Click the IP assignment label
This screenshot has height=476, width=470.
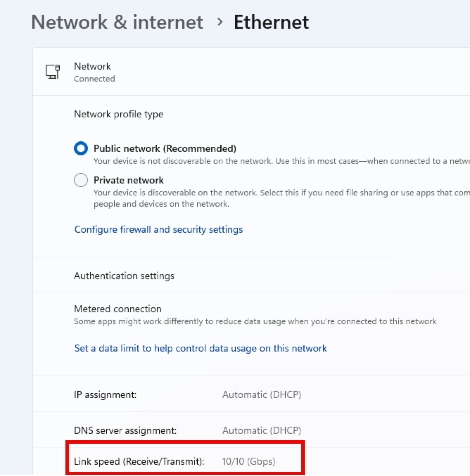coord(105,395)
